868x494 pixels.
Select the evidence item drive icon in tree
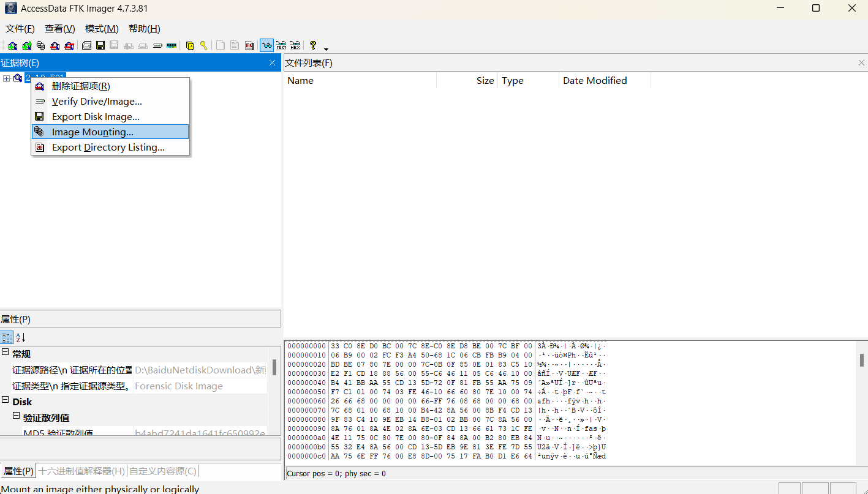coord(18,78)
